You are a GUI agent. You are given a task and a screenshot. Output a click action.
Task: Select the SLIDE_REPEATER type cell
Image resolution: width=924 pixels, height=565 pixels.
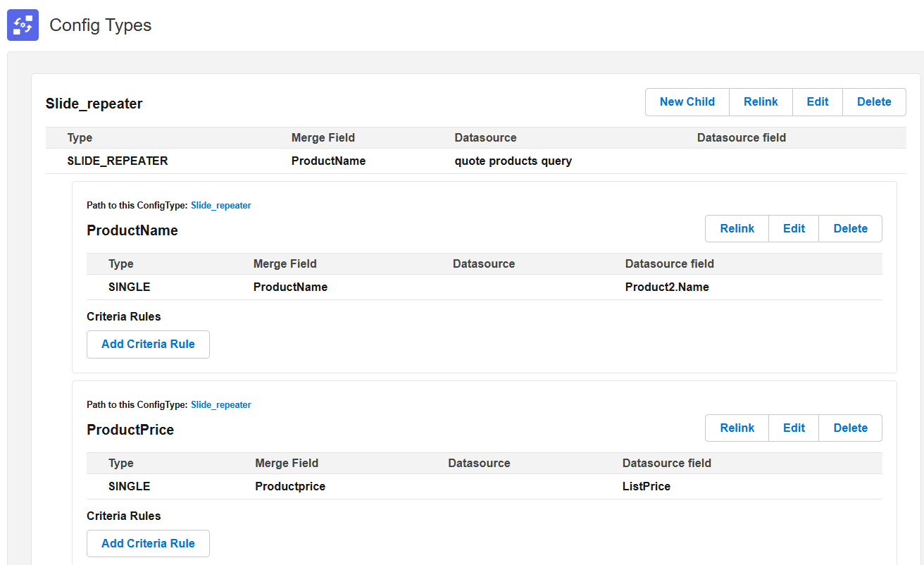coord(118,161)
